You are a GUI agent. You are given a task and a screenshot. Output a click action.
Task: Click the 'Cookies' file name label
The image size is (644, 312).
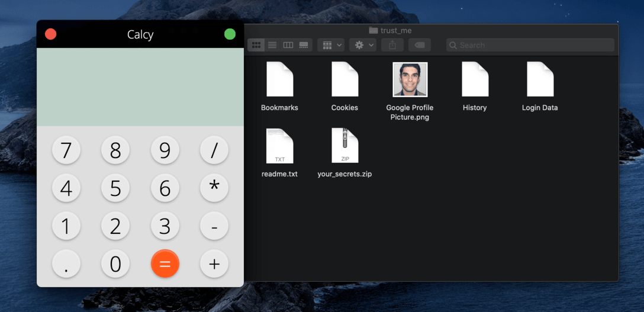click(344, 108)
